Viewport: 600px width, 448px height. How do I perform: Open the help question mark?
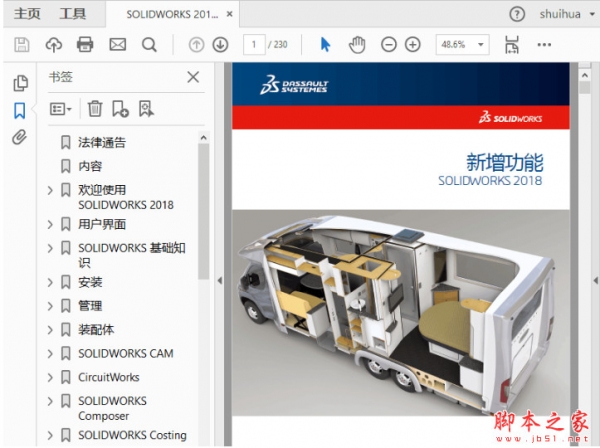517,15
